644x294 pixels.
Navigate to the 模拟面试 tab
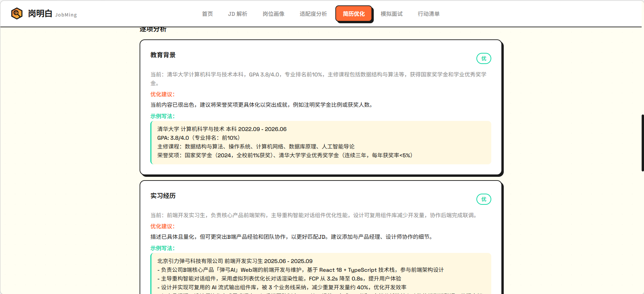pos(391,14)
